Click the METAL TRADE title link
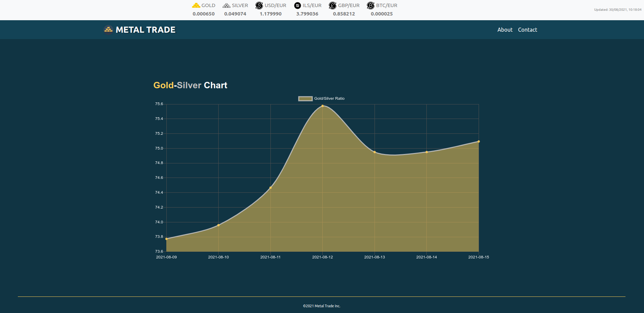 [145, 30]
